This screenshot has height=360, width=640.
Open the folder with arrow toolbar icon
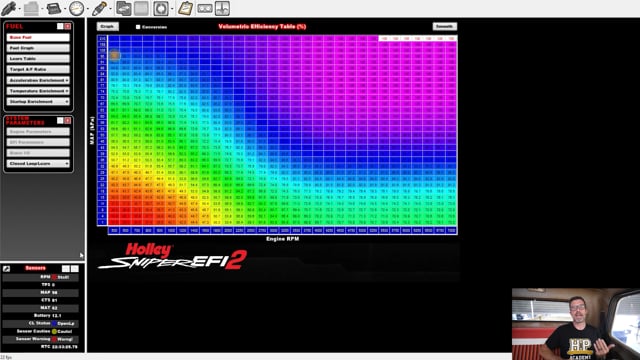tap(123, 8)
